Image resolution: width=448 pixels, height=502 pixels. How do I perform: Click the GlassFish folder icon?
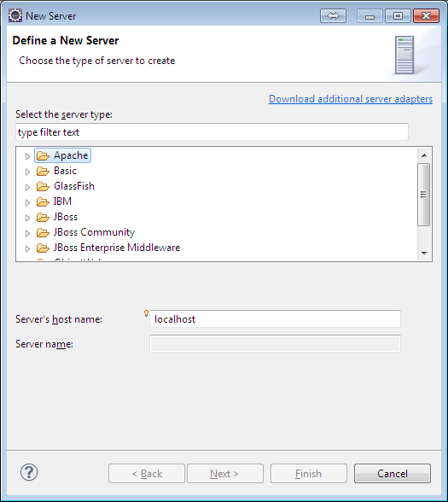point(43,186)
